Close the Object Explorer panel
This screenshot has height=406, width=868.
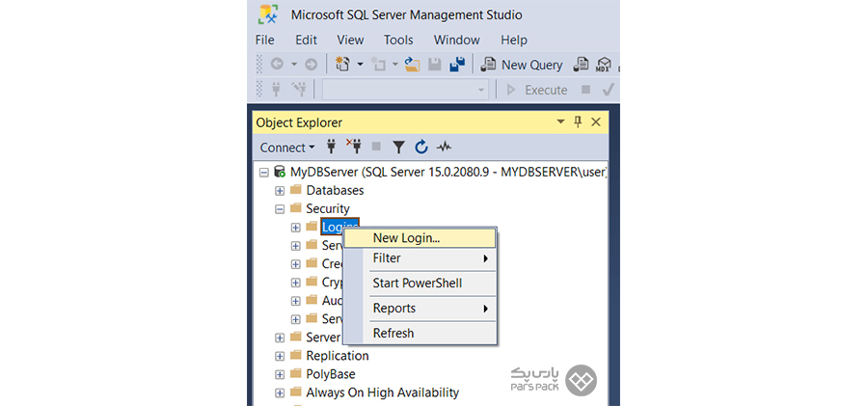(x=596, y=122)
